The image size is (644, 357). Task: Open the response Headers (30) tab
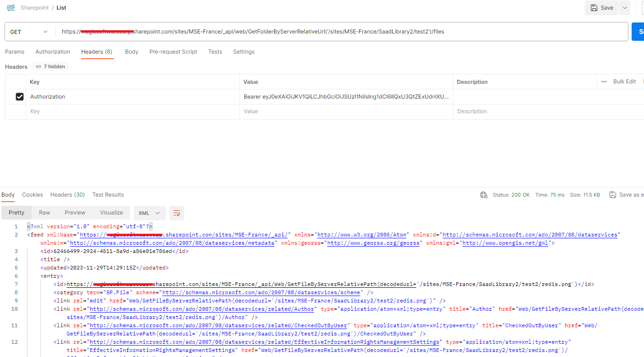pyautogui.click(x=67, y=195)
